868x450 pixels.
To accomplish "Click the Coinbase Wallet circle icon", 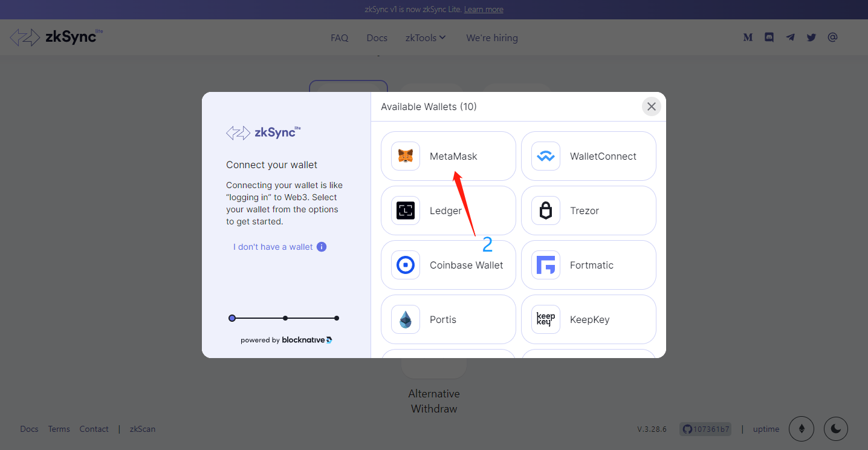I will point(406,265).
